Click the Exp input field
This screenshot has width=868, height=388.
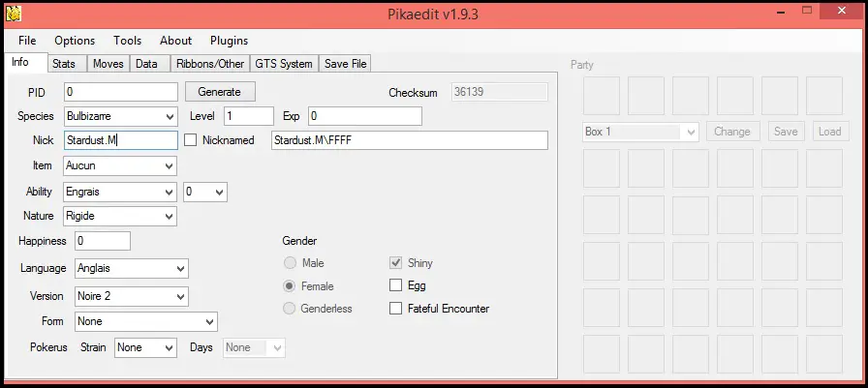365,116
